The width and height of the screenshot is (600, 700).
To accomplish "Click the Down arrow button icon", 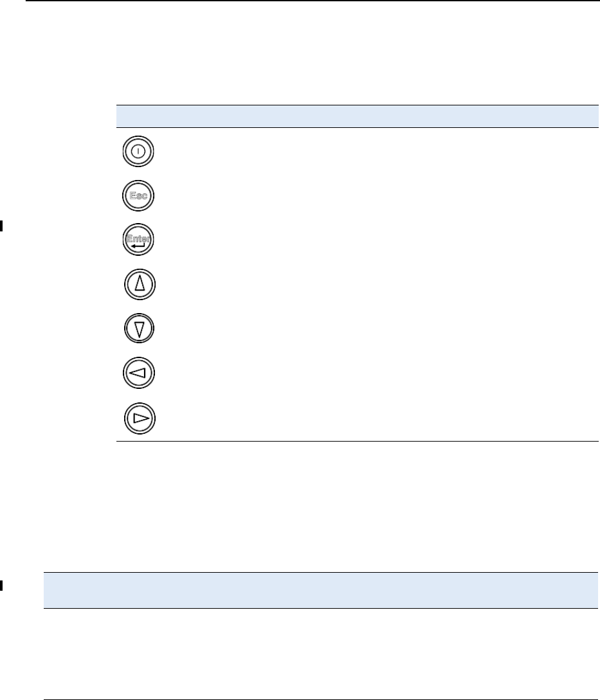I will pos(138,328).
